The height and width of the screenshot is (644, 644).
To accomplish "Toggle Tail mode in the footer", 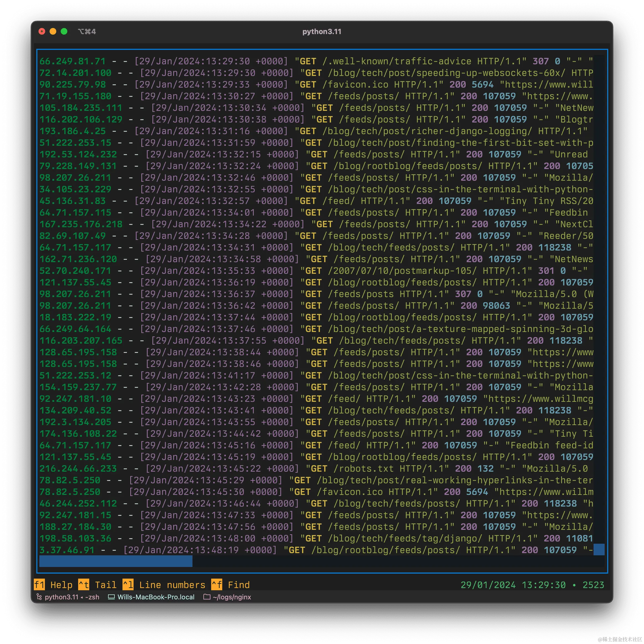I will pyautogui.click(x=106, y=585).
